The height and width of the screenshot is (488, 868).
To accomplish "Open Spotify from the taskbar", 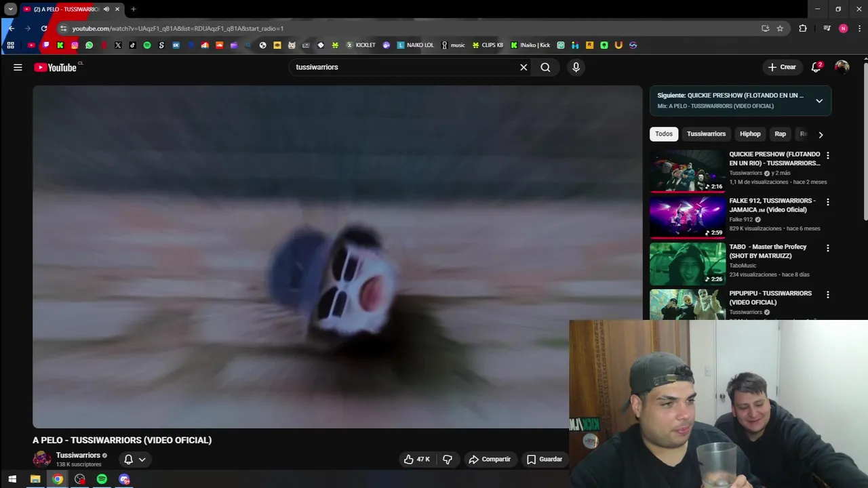I will pos(102,479).
